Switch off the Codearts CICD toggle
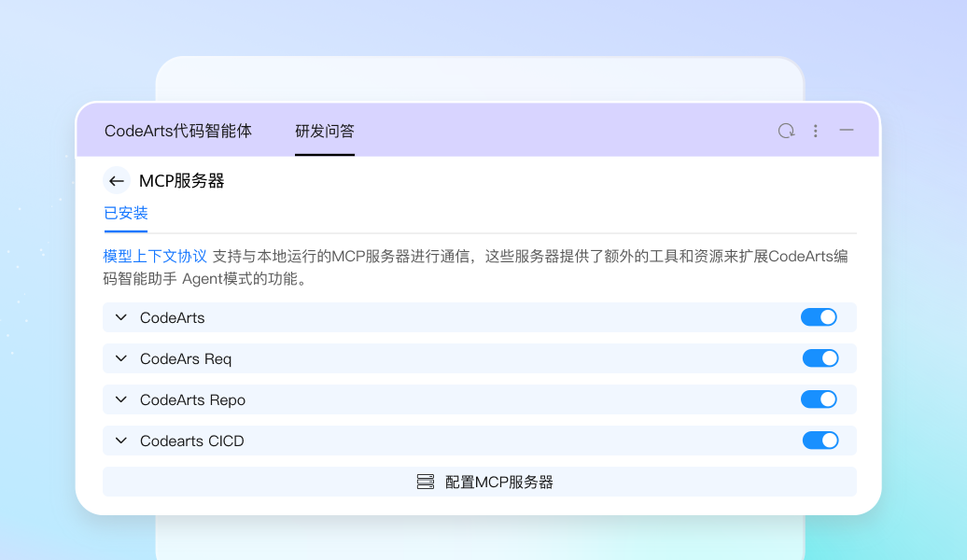This screenshot has height=560, width=967. pos(820,441)
